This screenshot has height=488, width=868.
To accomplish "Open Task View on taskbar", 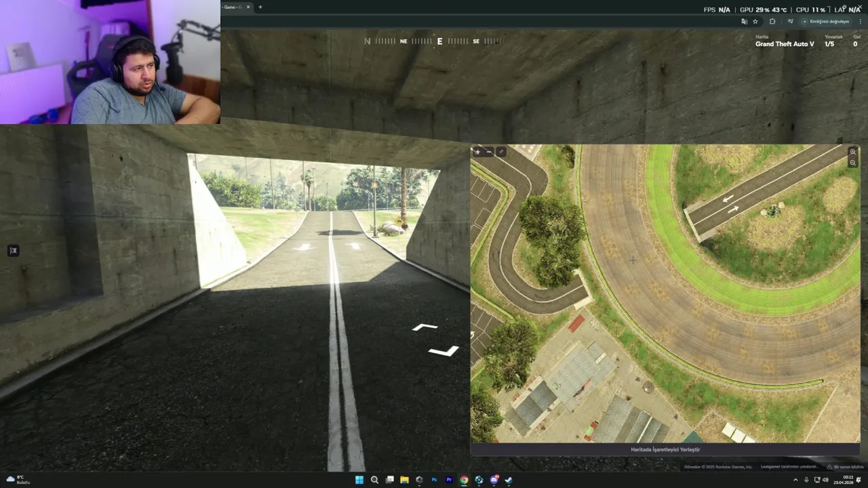I will (x=389, y=480).
